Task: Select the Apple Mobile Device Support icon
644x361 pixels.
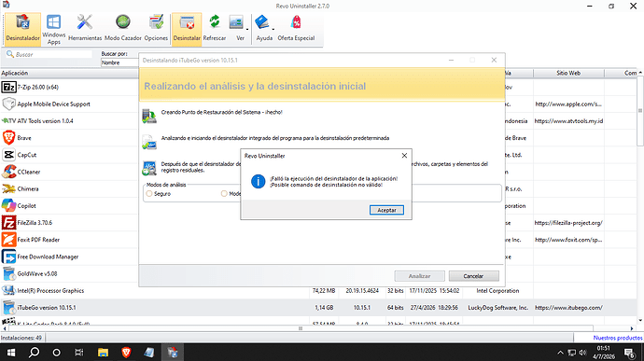Action: click(8, 104)
